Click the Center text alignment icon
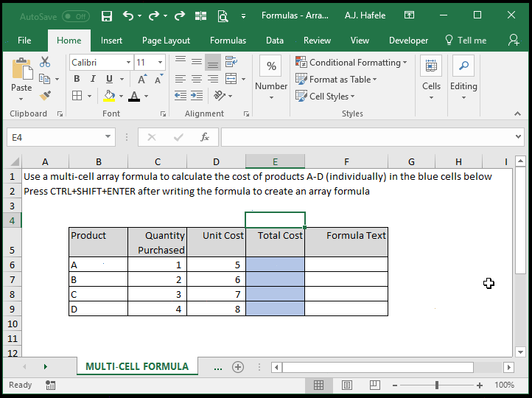Screen dimensions: 532x398 (x=197, y=79)
